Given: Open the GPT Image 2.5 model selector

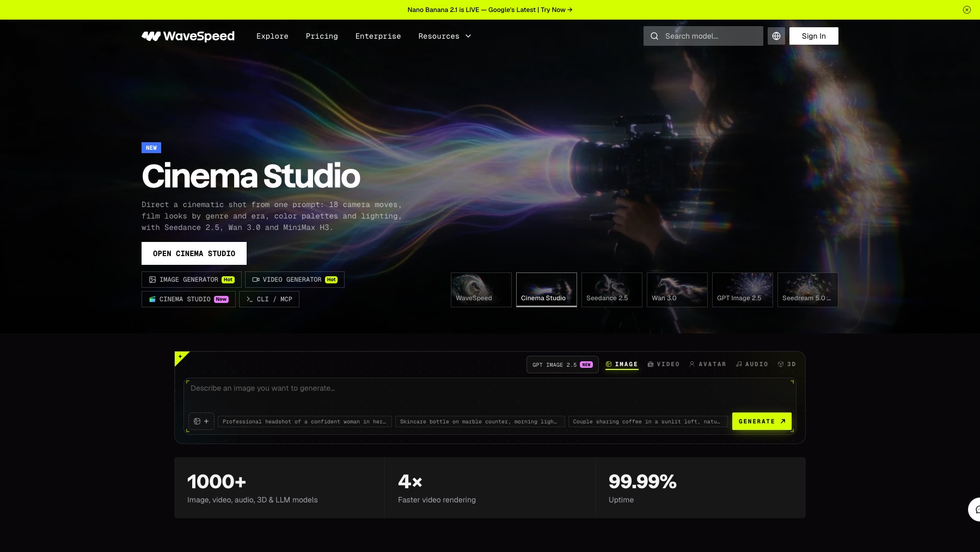Looking at the screenshot, I should 562,365.
